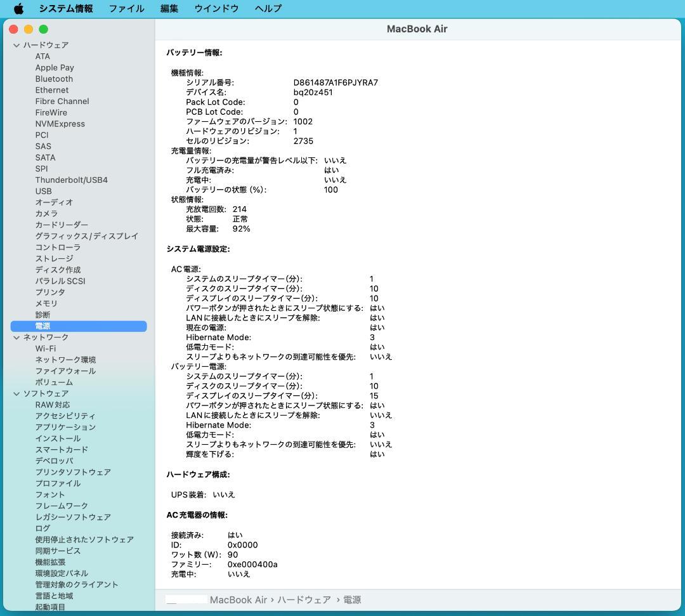This screenshot has height=616, width=685.
Task: Select フォント under ソフトウェア
Action: pyautogui.click(x=51, y=494)
